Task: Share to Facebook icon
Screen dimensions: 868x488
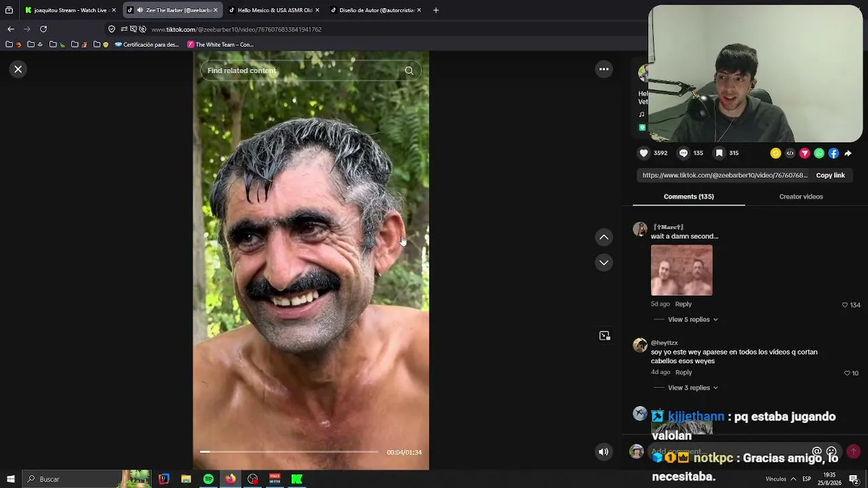Action: pos(833,153)
